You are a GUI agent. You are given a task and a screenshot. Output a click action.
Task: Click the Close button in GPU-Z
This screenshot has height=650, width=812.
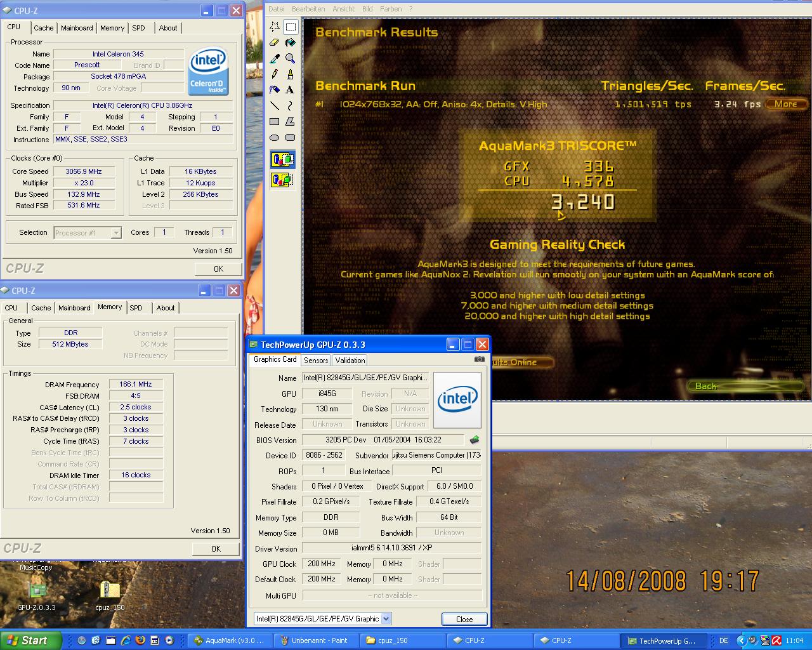pyautogui.click(x=464, y=619)
